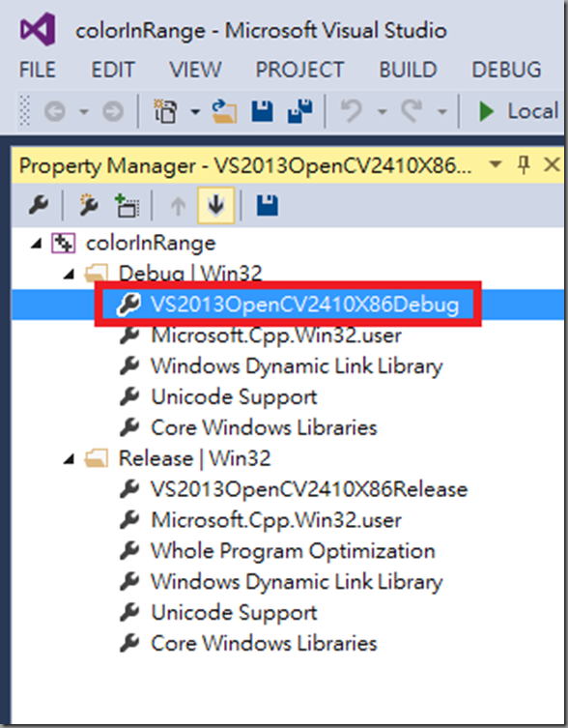Select Unicode Support under Debug
Viewport: 568px width, 728px height.
coord(234,397)
